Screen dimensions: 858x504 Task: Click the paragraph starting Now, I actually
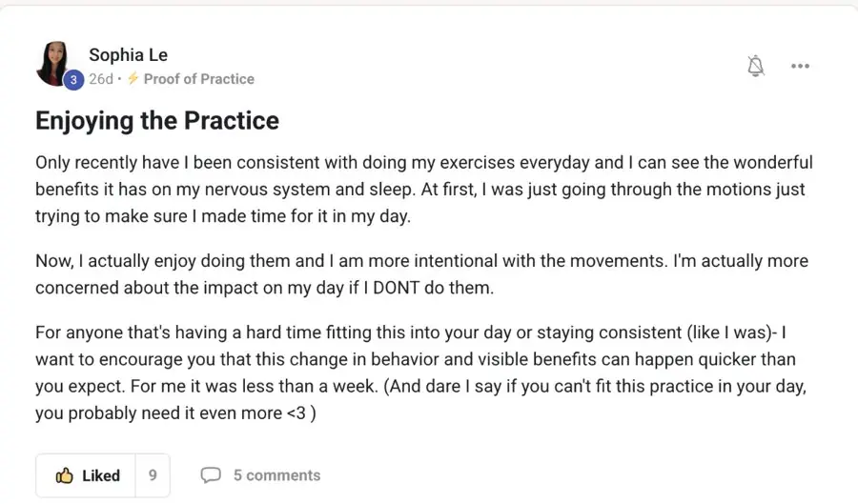coord(422,273)
